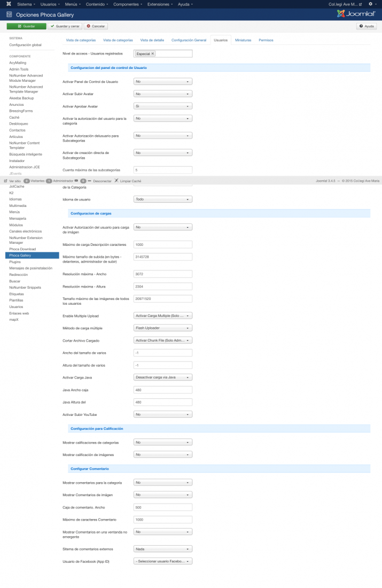Click Resolución máxima Ancho field
Viewport: 382px width, 588px height.
tap(163, 274)
